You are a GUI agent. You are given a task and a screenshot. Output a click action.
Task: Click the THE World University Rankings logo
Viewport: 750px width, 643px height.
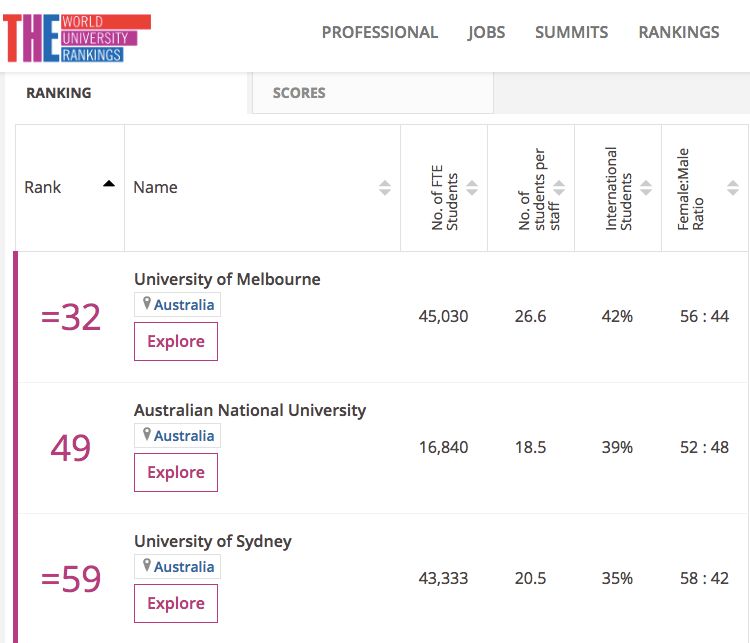(77, 38)
